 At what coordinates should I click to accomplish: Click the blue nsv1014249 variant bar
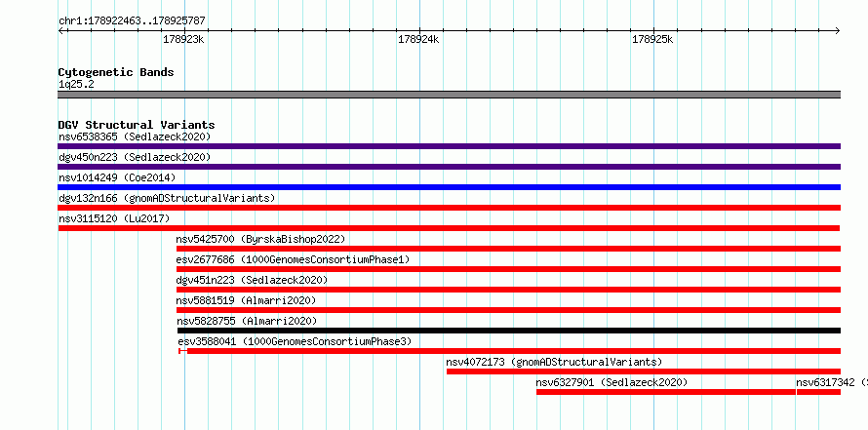[449, 187]
